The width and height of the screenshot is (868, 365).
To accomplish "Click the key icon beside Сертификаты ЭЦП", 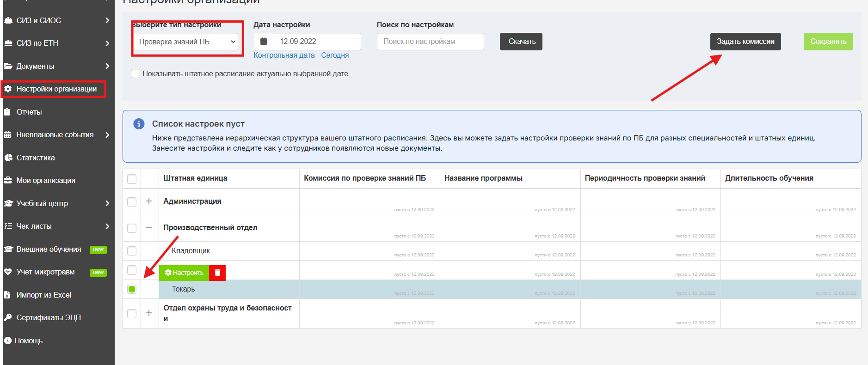I will pos(8,317).
